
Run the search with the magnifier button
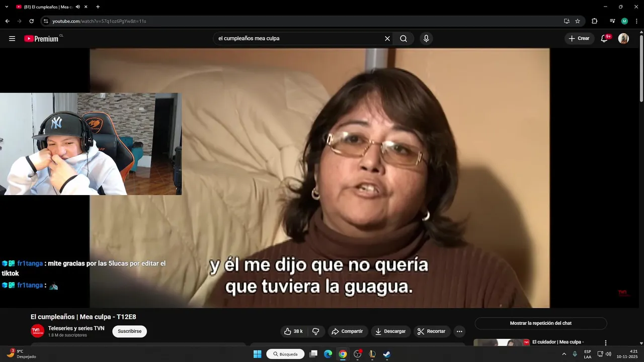(x=404, y=39)
